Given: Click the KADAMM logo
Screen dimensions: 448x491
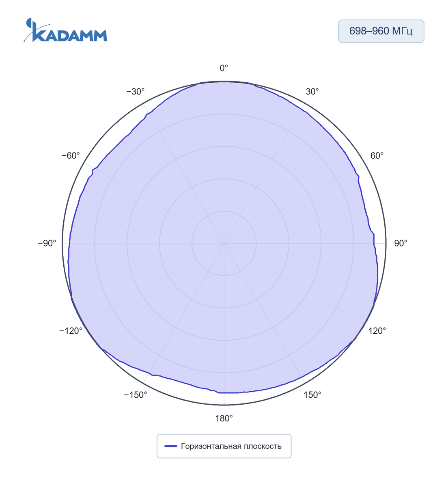Looking at the screenshot, I should click(65, 30).
